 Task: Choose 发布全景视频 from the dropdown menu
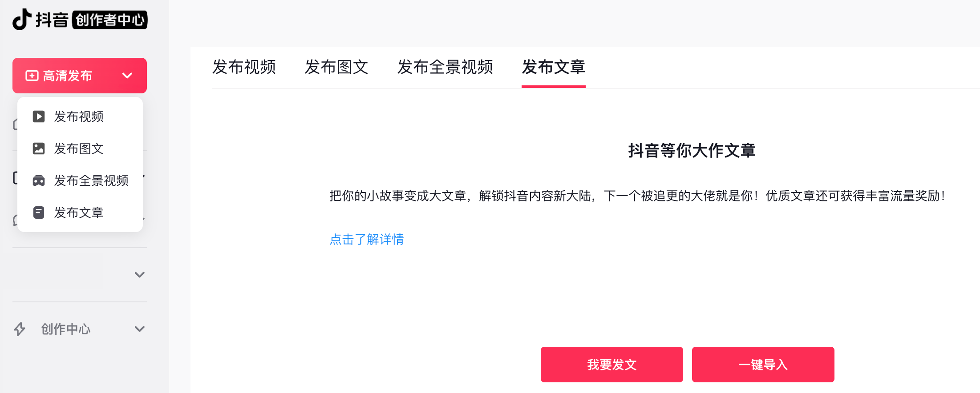pos(91,180)
